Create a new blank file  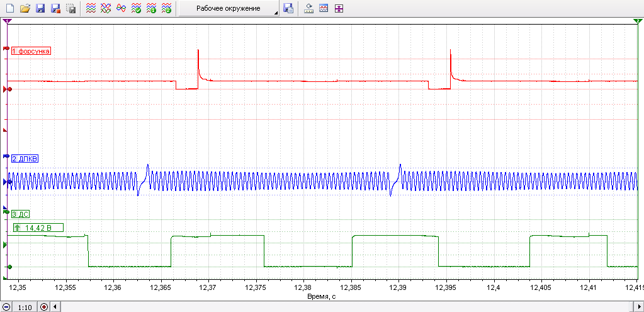coord(11,8)
